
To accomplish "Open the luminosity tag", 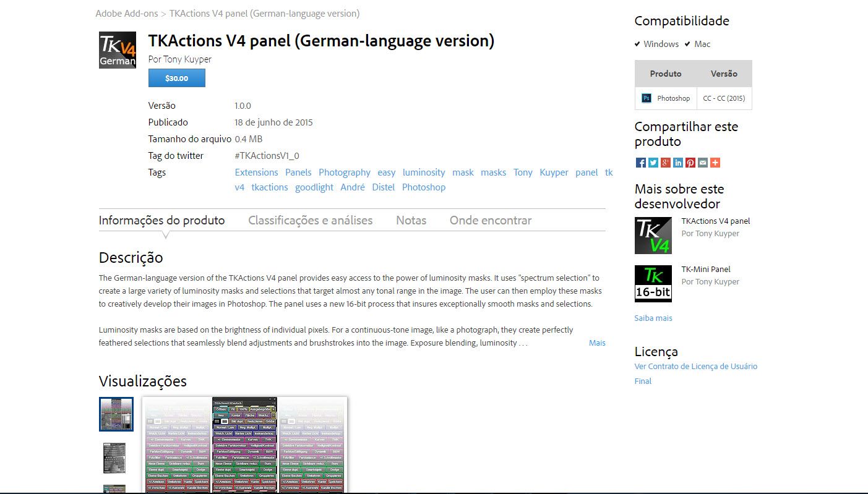I will tap(424, 172).
